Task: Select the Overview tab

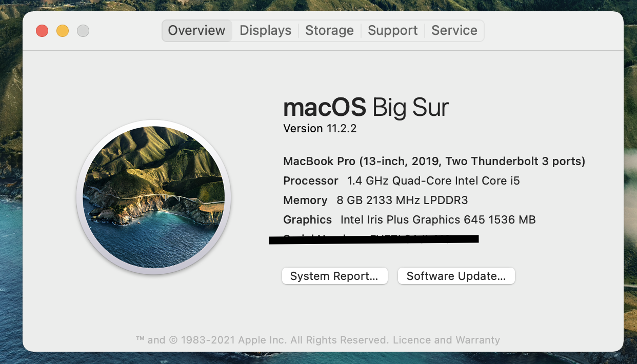Action: [197, 31]
